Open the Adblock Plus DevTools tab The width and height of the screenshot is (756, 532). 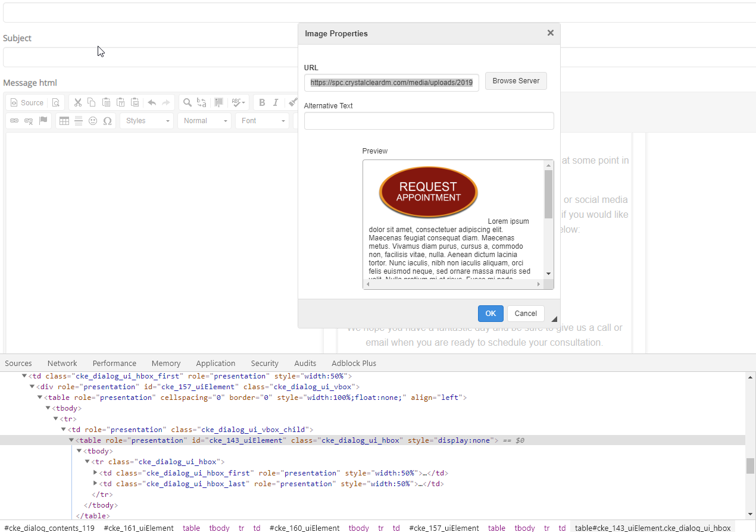click(x=354, y=363)
